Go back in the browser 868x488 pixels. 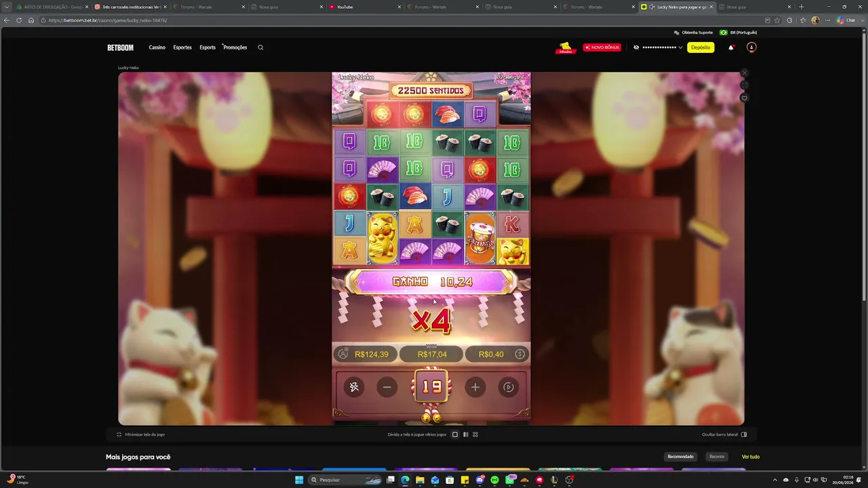7,20
